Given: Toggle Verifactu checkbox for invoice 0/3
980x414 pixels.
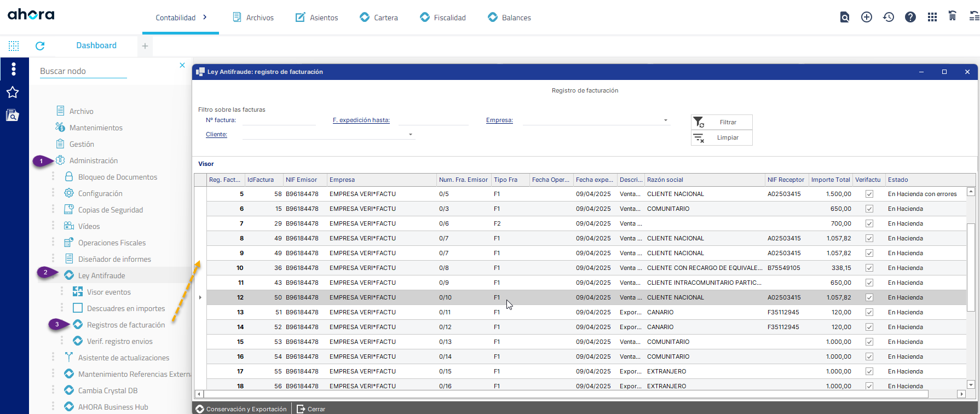Looking at the screenshot, I should pos(869,209).
